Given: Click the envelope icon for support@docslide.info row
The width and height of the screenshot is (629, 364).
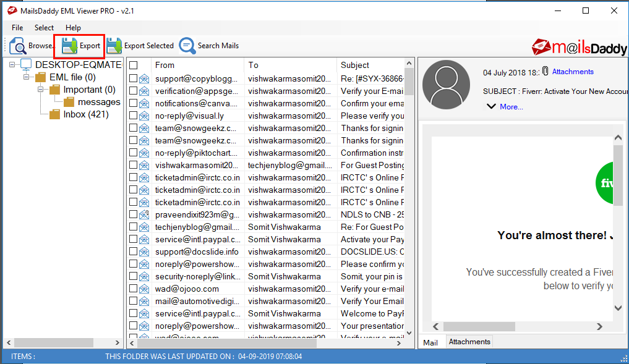Looking at the screenshot, I should [x=144, y=252].
